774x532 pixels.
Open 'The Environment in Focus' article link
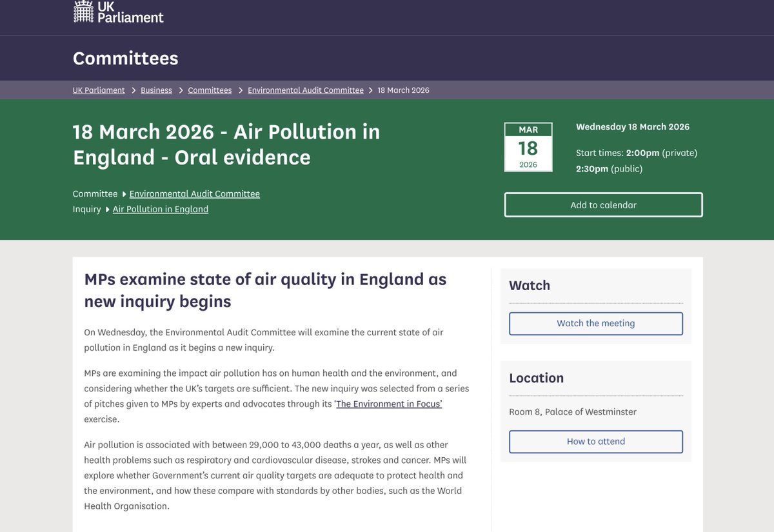[x=388, y=403]
